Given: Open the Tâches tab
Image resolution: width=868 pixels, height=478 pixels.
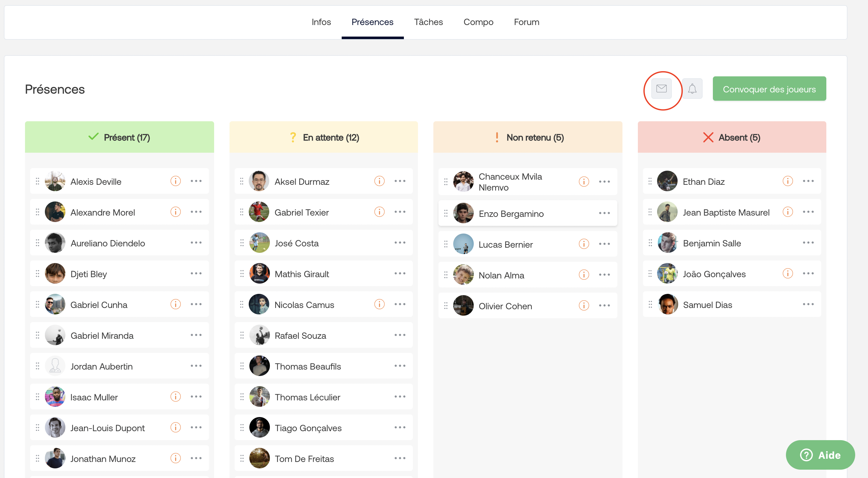Looking at the screenshot, I should click(428, 22).
